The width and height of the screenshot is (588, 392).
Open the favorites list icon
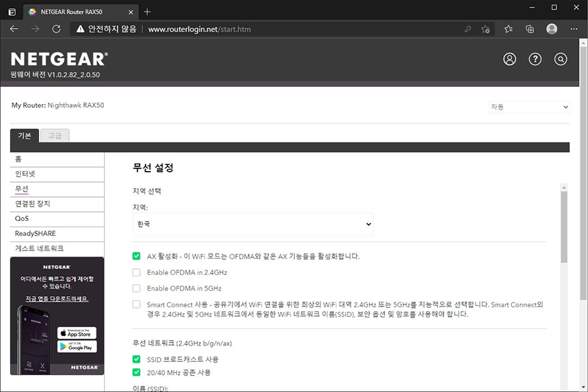point(509,29)
